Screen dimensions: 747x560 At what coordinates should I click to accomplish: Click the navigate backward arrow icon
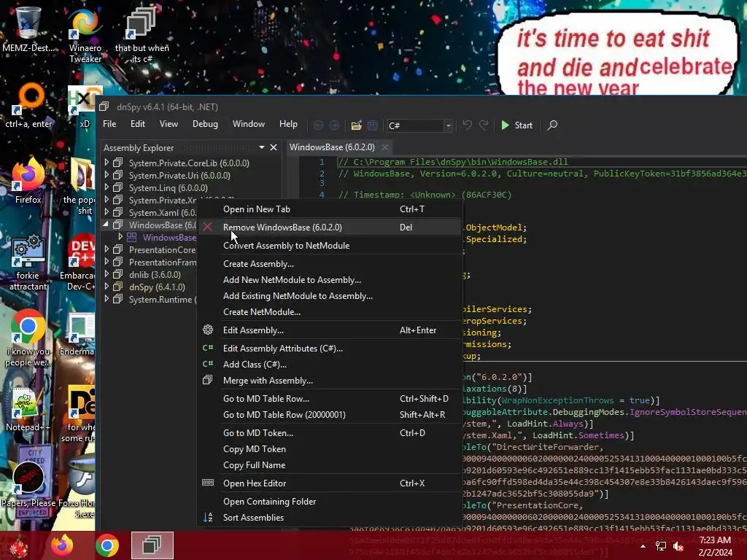pos(318,125)
